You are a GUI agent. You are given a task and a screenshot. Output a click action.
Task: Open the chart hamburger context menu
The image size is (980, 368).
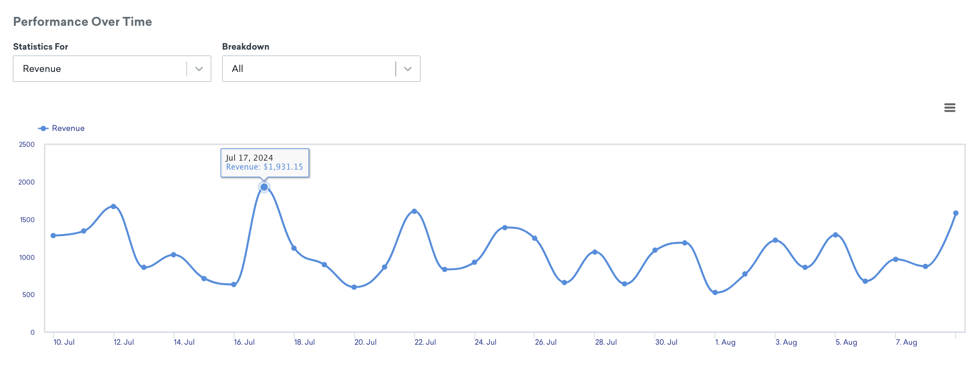950,108
